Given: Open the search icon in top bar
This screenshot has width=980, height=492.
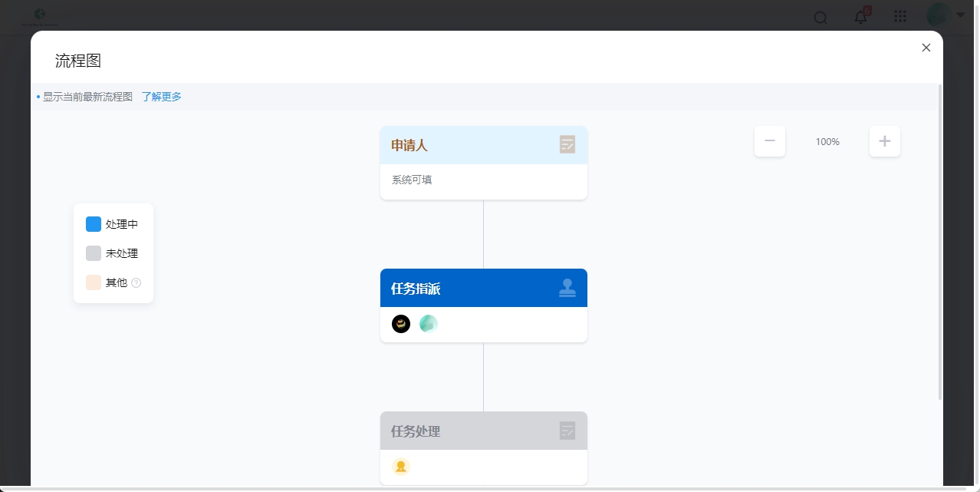Looking at the screenshot, I should (x=821, y=18).
